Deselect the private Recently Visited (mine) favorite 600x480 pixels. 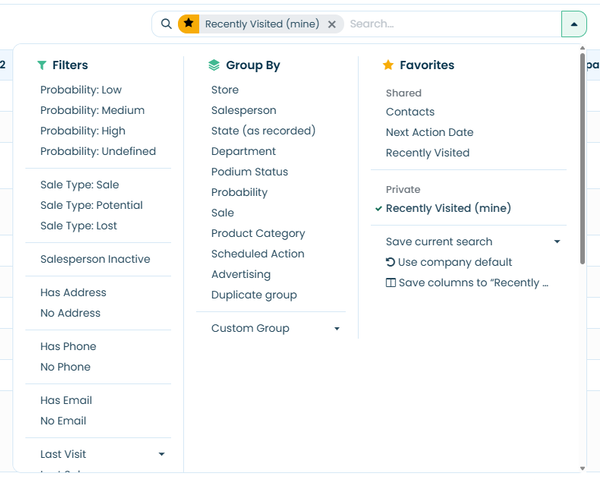[448, 208]
